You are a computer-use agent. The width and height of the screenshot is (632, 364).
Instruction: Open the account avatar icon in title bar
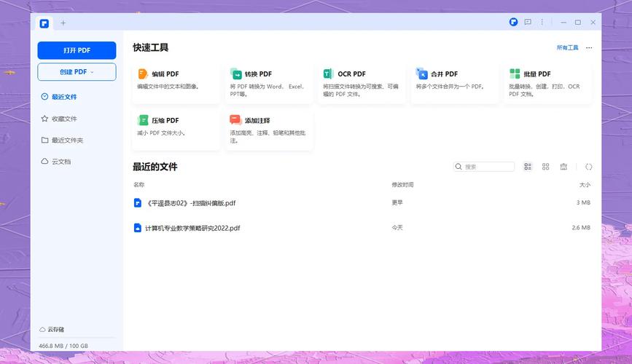pyautogui.click(x=513, y=22)
